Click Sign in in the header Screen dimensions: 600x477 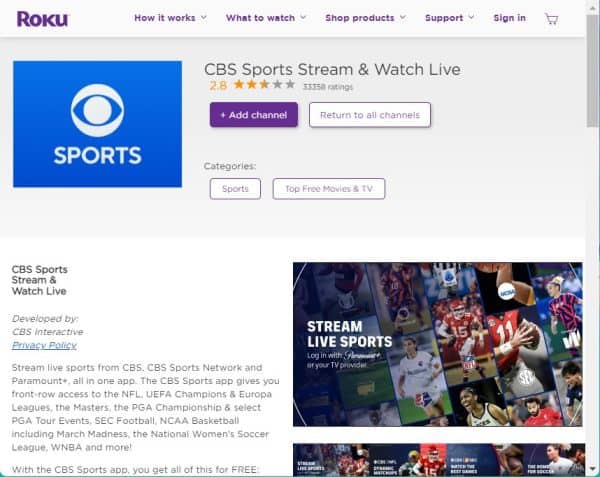pos(509,18)
